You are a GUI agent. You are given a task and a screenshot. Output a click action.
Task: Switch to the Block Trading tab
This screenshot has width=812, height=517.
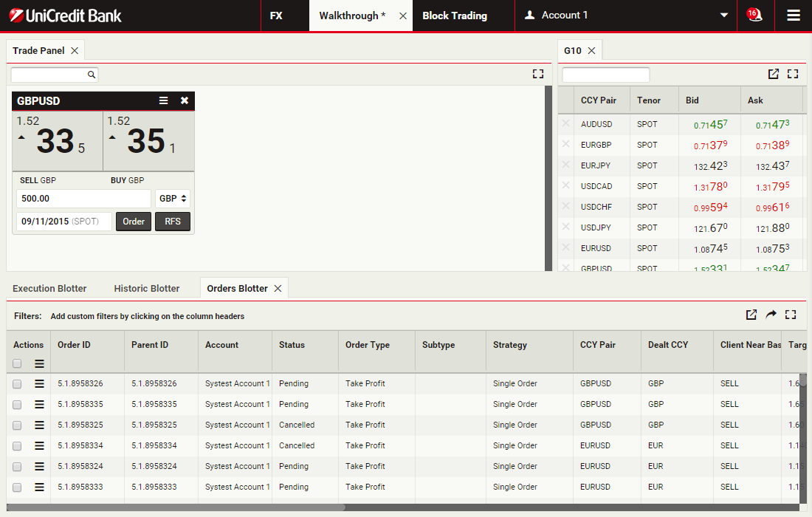tap(455, 16)
